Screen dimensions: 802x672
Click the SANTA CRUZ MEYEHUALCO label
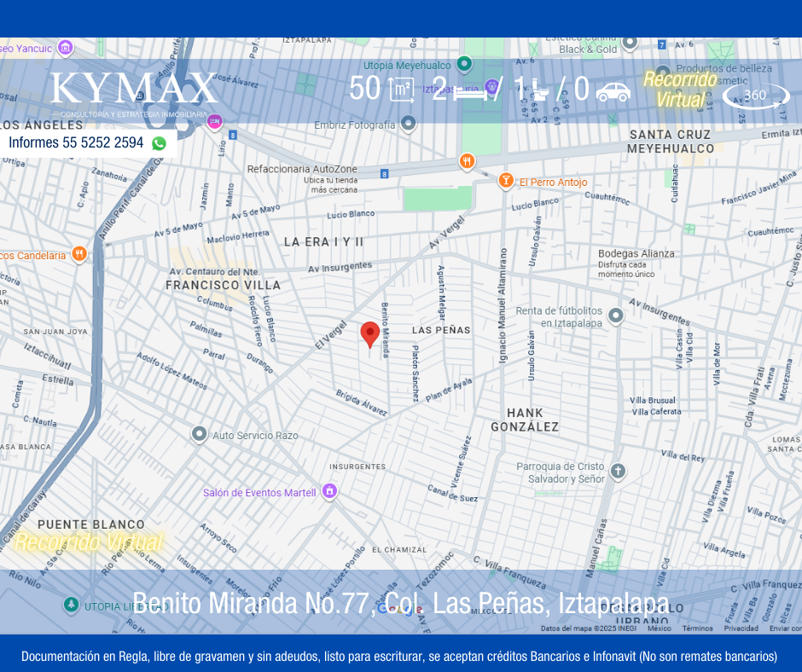(671, 142)
